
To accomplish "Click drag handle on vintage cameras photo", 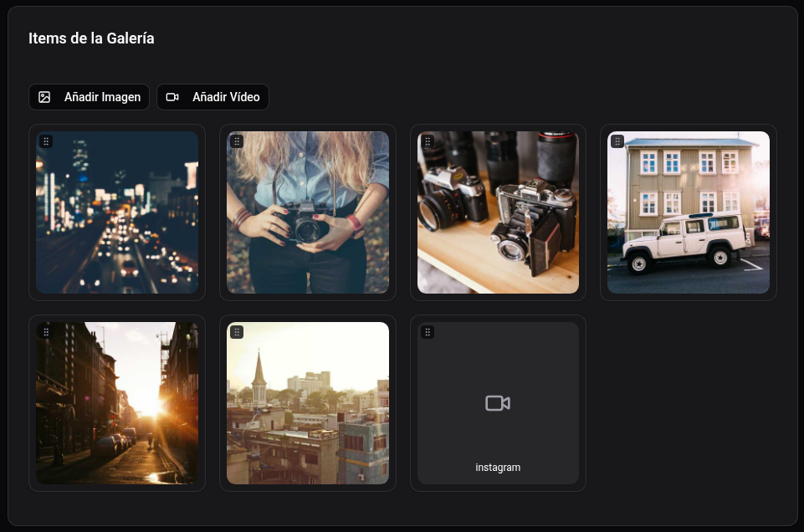I will coord(428,141).
